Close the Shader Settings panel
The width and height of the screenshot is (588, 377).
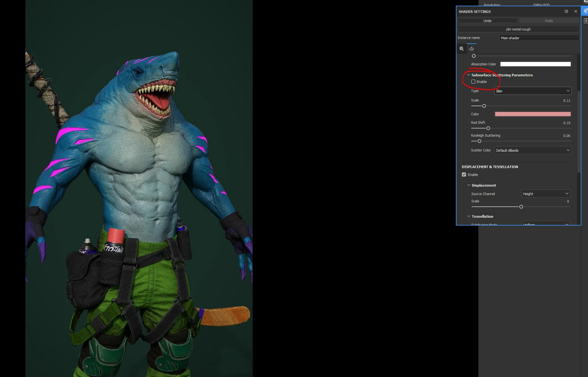(x=575, y=11)
